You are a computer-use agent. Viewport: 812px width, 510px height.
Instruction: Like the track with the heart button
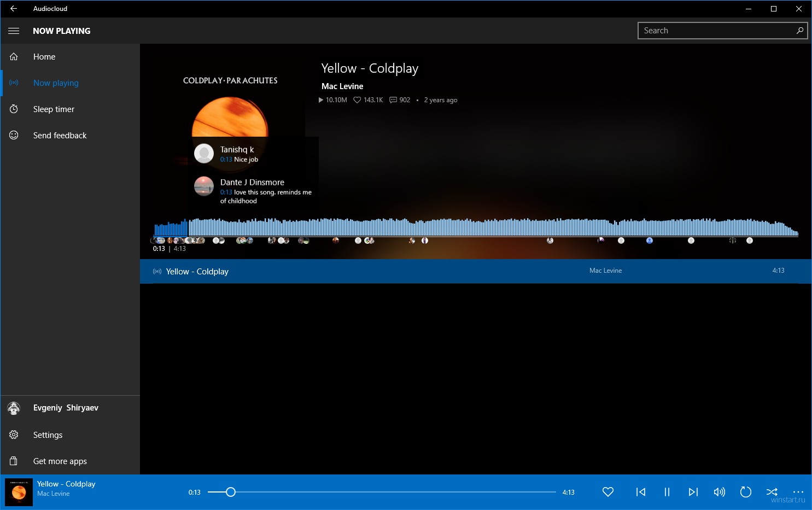coord(608,492)
